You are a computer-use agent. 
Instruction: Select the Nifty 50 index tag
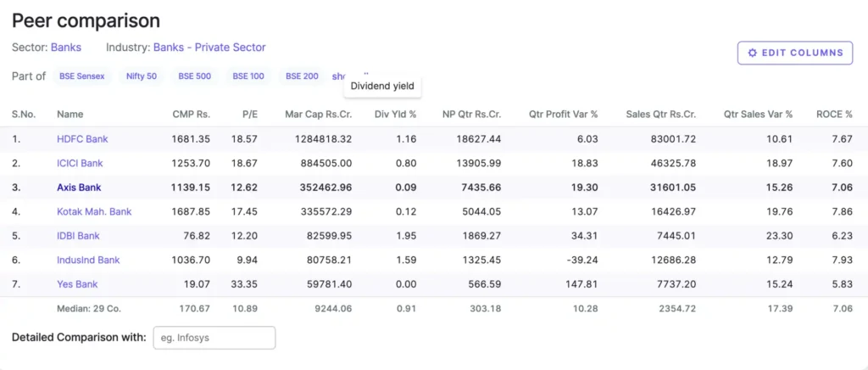(x=142, y=76)
